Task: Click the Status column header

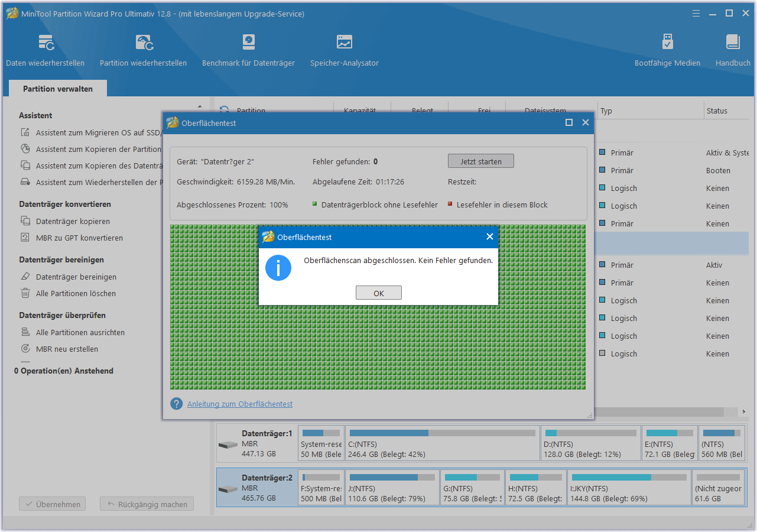Action: point(727,111)
